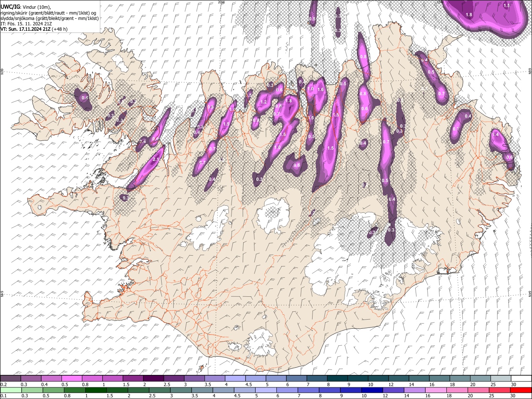Viewport: 532px width, 399px height.
Task: Click the '30' label in the upper legend row
Action: (514, 384)
